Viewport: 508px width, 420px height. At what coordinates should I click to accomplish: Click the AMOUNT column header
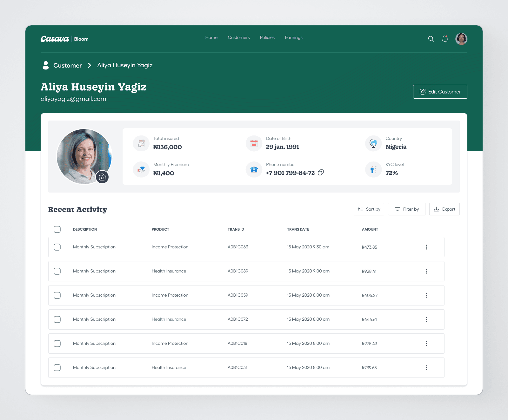click(x=370, y=229)
